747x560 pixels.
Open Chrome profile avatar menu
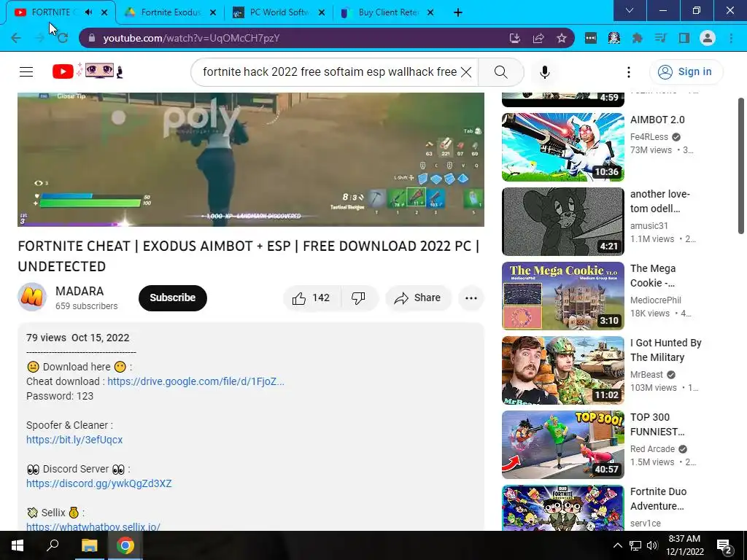coord(708,38)
